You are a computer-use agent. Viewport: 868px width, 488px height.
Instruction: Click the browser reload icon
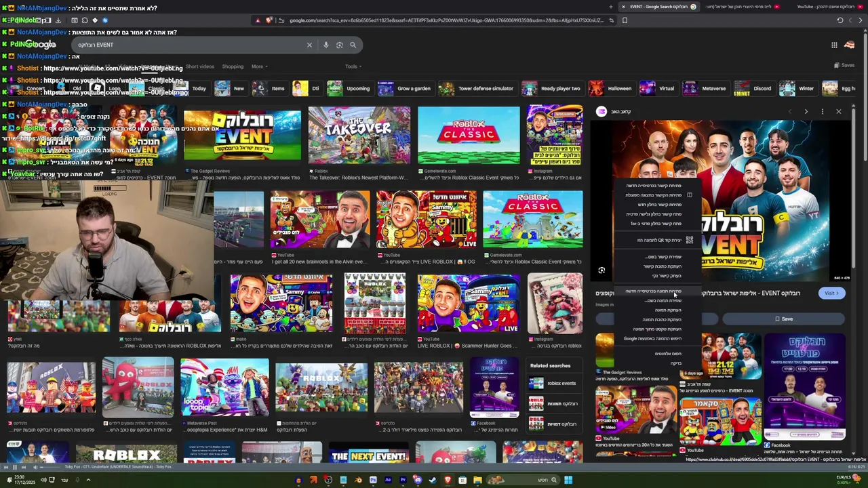(840, 20)
